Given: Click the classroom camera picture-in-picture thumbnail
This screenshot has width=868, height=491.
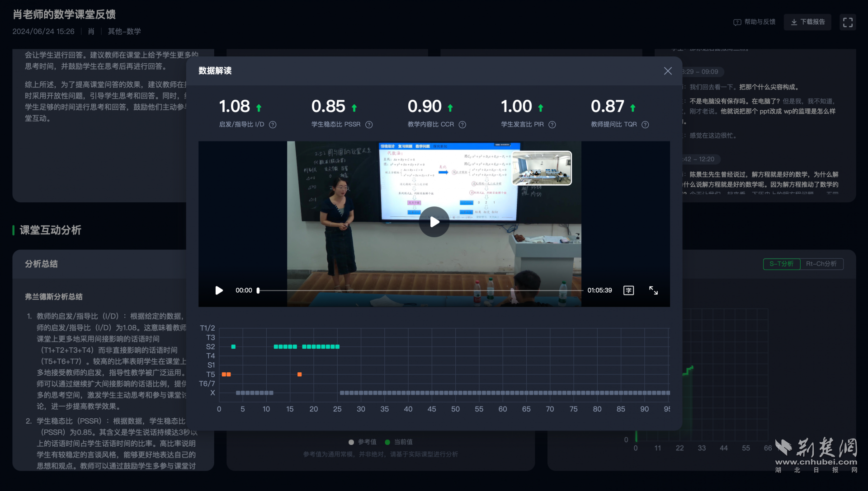Looking at the screenshot, I should pos(542,168).
